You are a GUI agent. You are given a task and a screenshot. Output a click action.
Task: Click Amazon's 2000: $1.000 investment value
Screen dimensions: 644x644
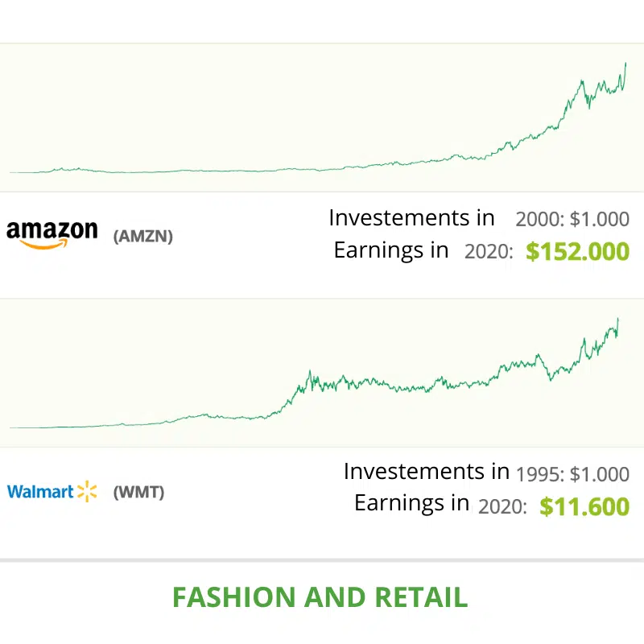coord(572,219)
